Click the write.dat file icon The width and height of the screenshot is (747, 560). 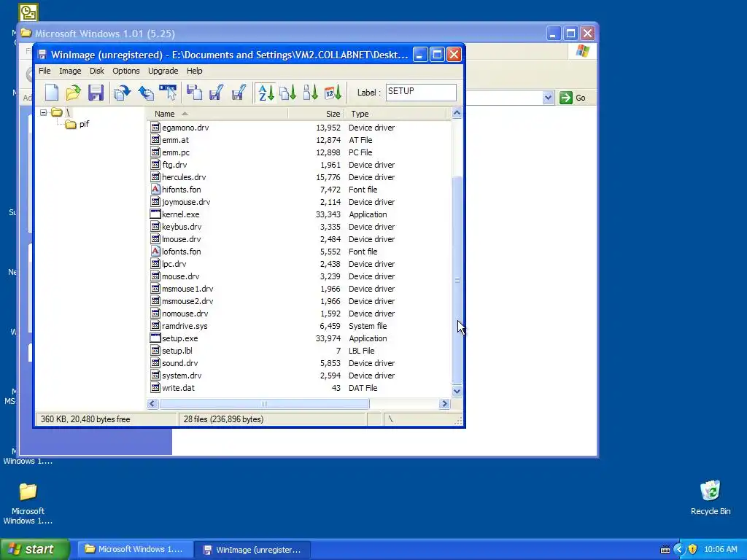[x=155, y=387]
